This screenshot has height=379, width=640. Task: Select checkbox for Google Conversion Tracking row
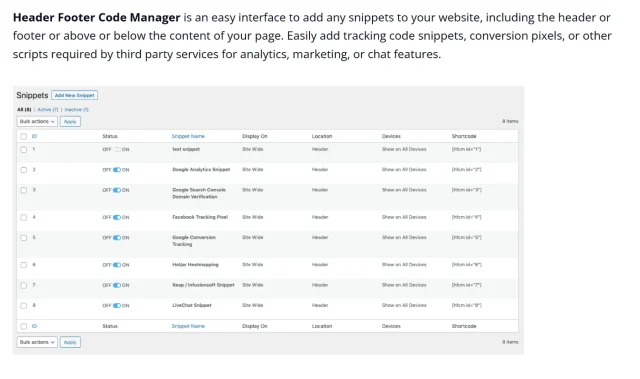(x=24, y=237)
